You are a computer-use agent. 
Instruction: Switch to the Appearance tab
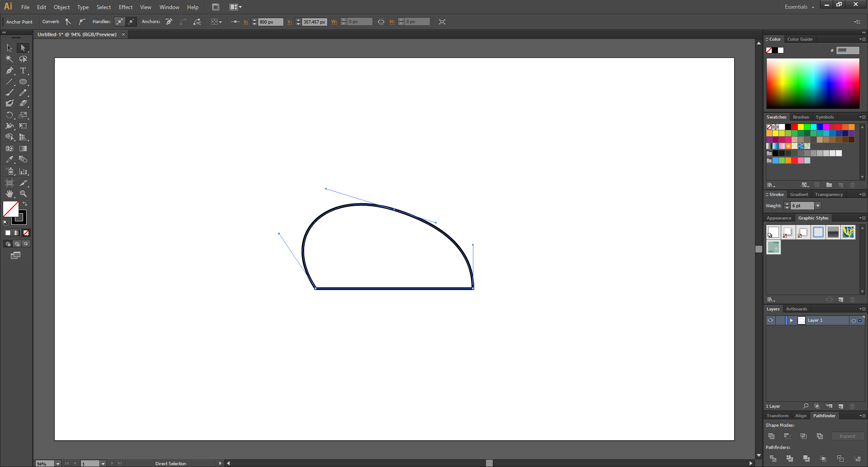tap(779, 218)
